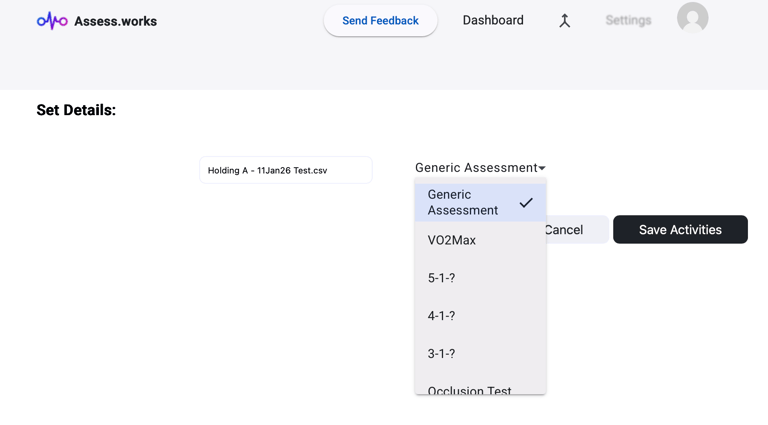This screenshot has width=768, height=425.
Task: Choose the 5-1-? assessment option
Action: (442, 278)
